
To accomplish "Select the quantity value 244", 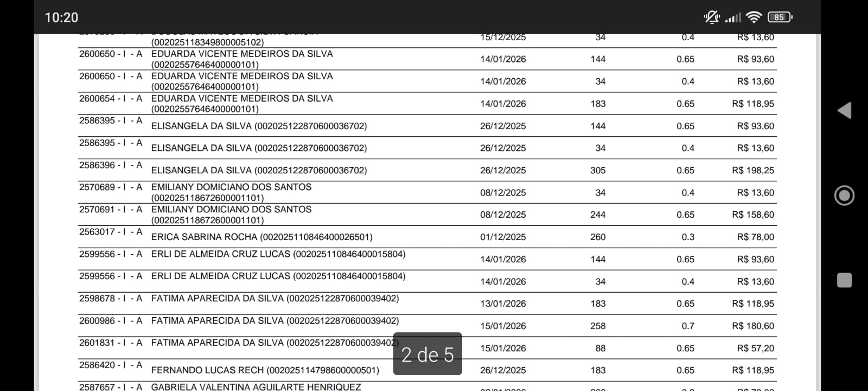I will pos(598,215).
